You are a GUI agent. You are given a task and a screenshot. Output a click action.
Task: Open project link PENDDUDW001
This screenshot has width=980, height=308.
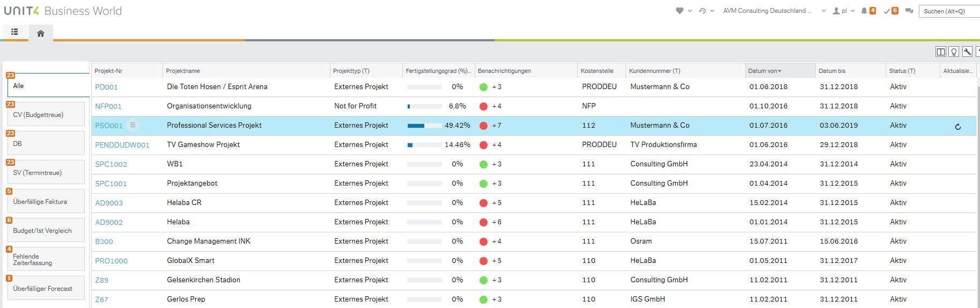tap(122, 145)
